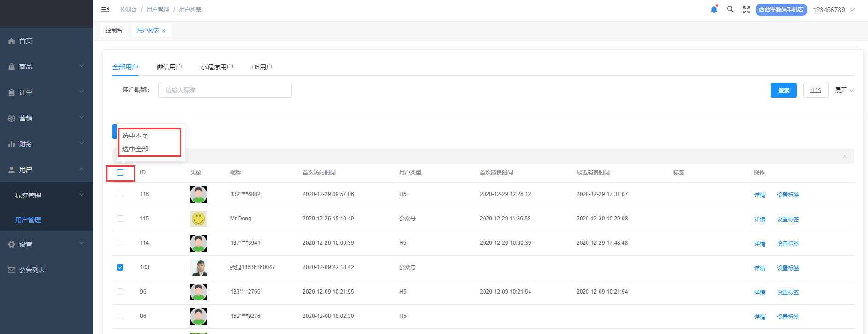Image resolution: width=868 pixels, height=334 pixels.
Task: Check the checkbox for user 116
Action: coord(120,194)
